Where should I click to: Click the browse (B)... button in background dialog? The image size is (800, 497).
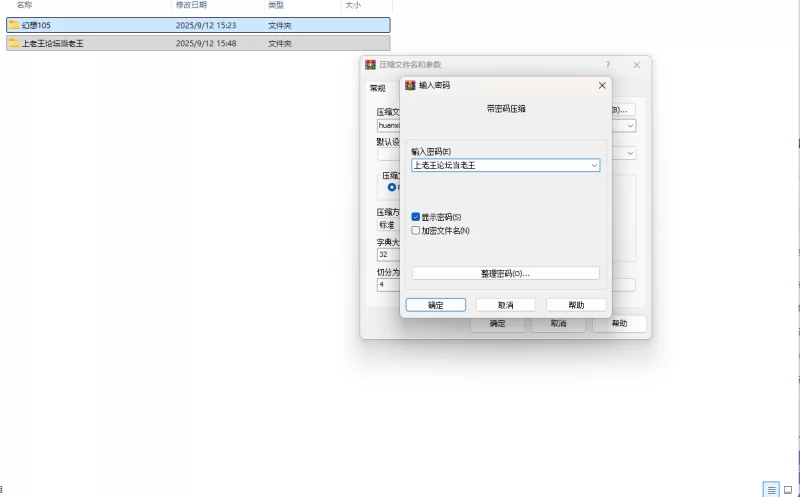click(623, 110)
